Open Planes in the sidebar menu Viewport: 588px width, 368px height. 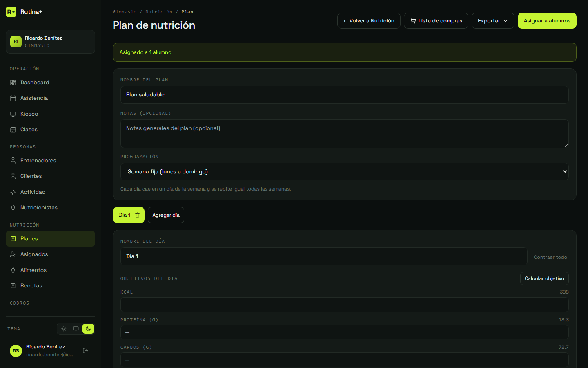click(x=50, y=239)
